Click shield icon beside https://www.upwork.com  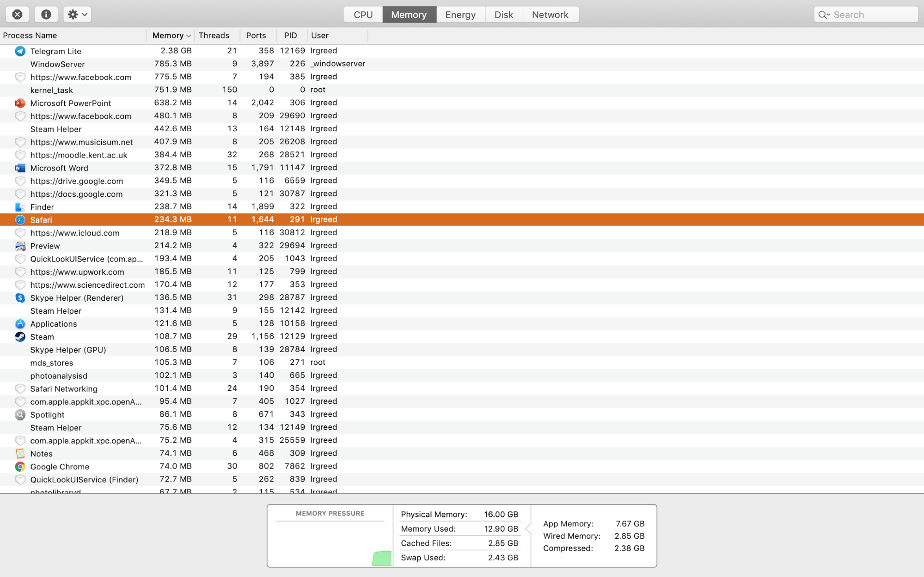tap(20, 272)
